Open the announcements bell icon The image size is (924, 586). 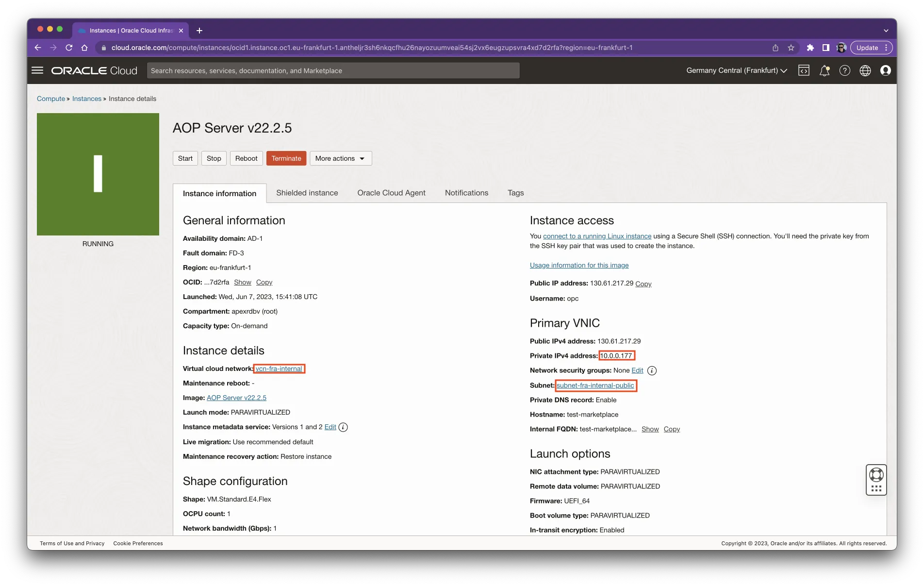825,70
